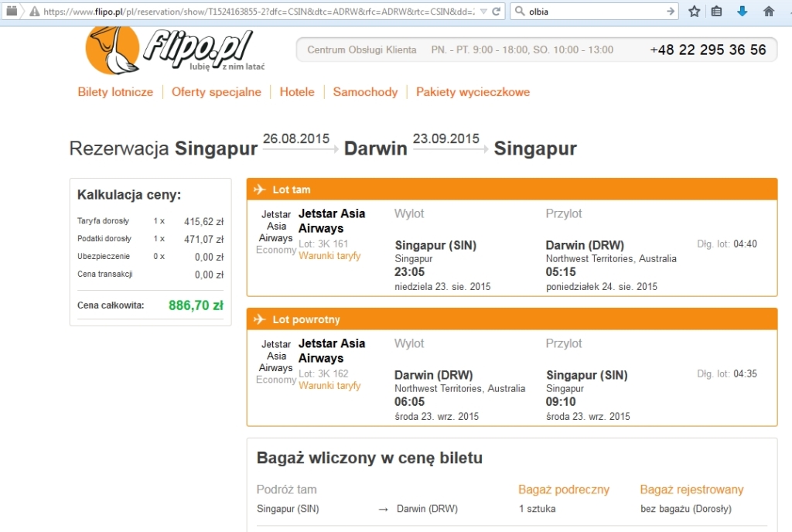Click the Lot powrotny airplane icon
The image size is (792, 532).
260,319
